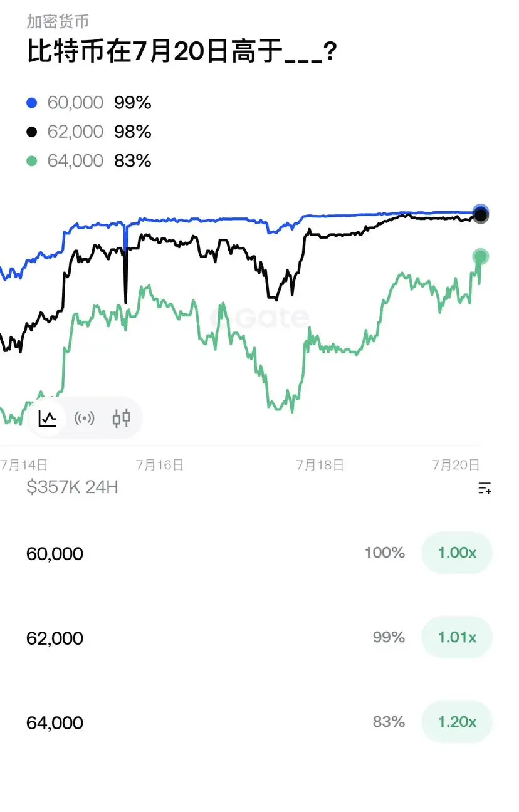This screenshot has width=519, height=812.
Task: Click the green 64,000 legend dot
Action: tap(33, 161)
